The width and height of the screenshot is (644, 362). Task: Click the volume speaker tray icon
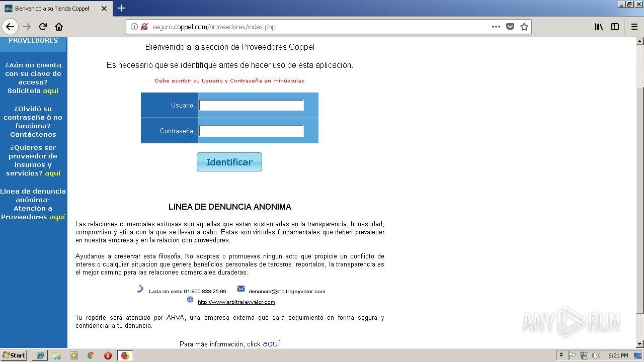(596, 355)
